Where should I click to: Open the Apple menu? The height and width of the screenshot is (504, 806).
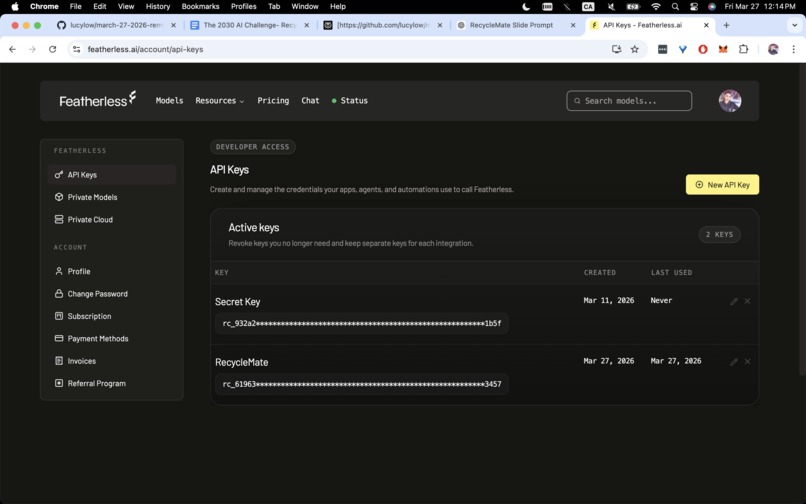coord(15,7)
